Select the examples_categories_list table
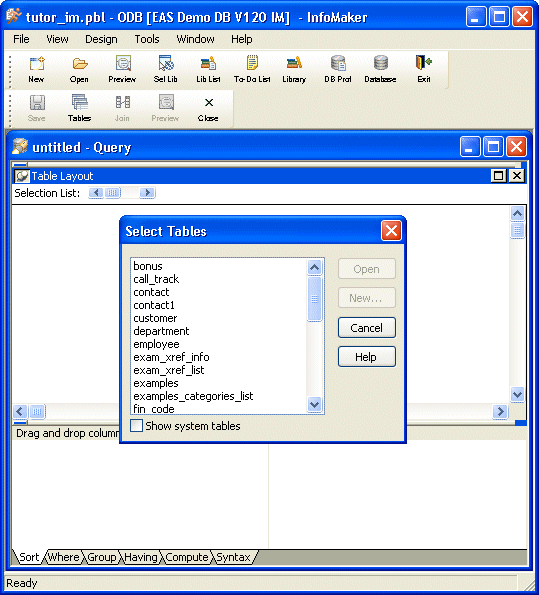The width and height of the screenshot is (539, 595). point(219,396)
